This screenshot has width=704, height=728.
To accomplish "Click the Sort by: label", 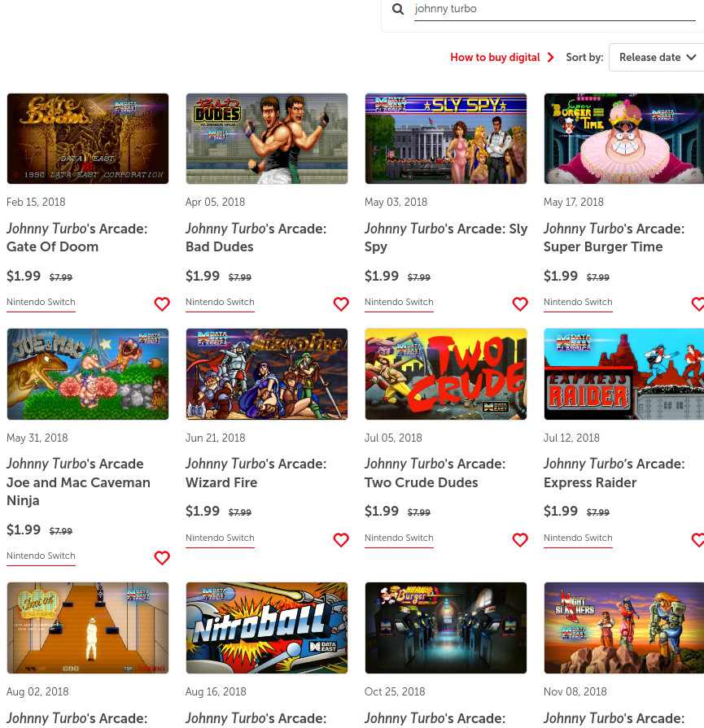I will click(584, 58).
